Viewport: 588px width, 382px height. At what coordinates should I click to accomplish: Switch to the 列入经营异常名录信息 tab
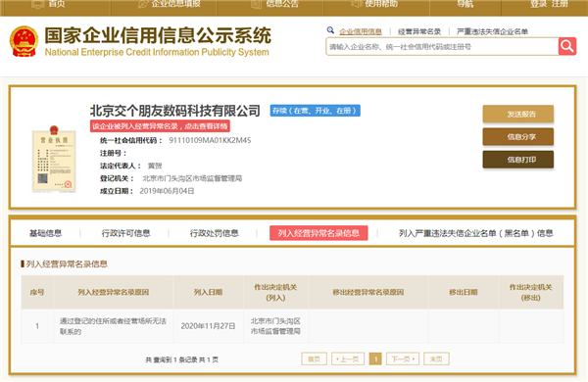pyautogui.click(x=318, y=233)
